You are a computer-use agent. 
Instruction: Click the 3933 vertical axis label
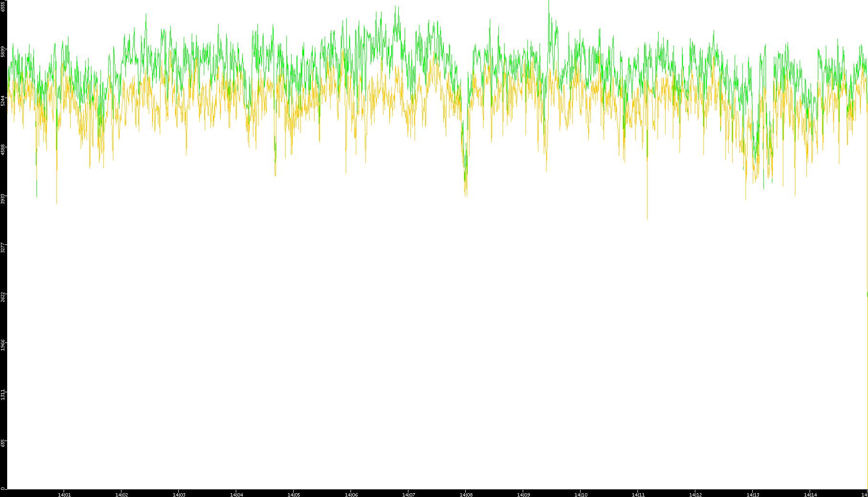point(3,199)
